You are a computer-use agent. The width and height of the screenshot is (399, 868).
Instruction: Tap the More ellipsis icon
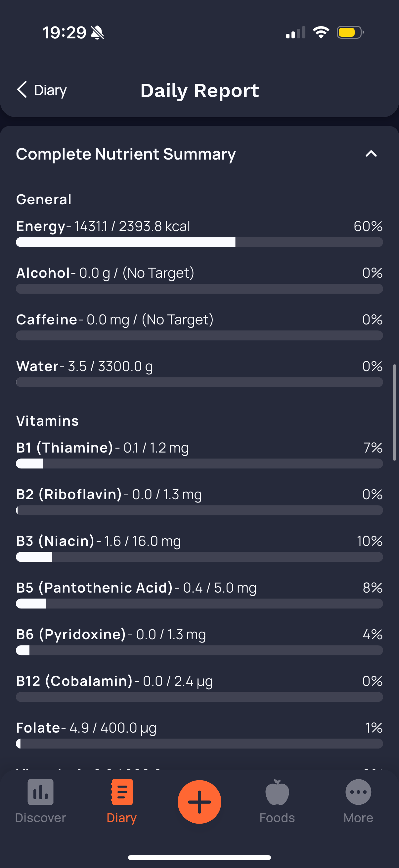pos(358,792)
